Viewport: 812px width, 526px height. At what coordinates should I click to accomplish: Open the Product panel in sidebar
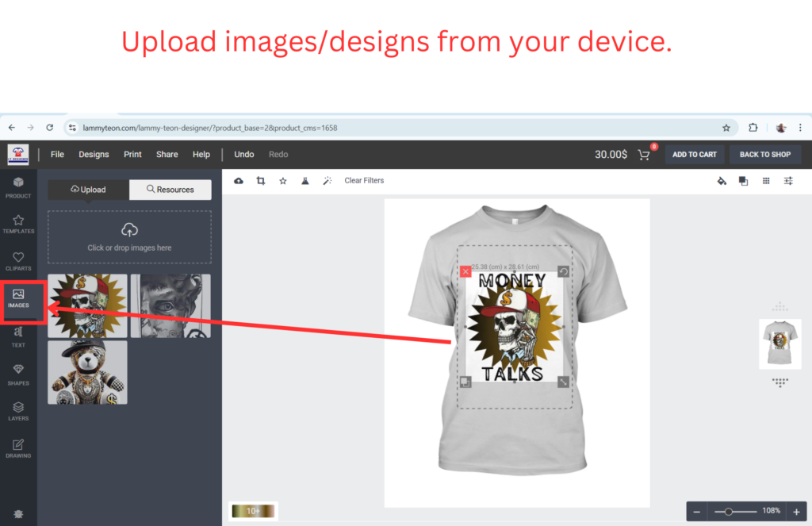pyautogui.click(x=18, y=187)
